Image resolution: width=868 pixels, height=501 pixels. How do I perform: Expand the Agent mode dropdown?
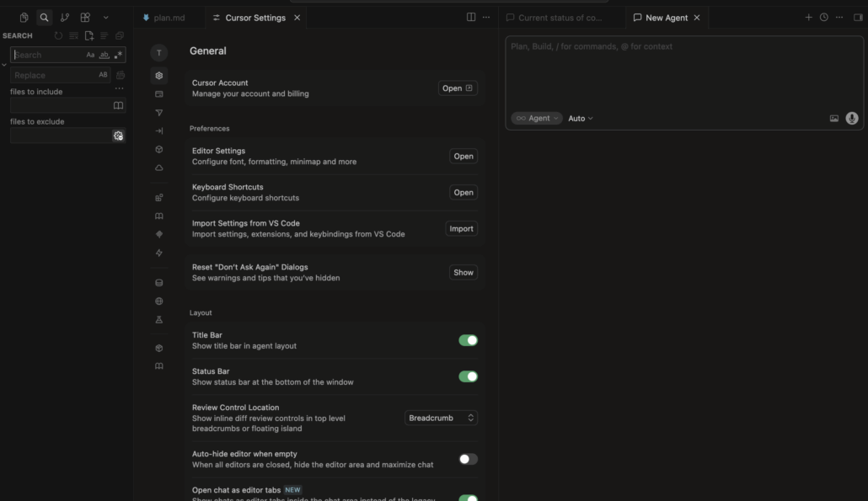coord(537,119)
